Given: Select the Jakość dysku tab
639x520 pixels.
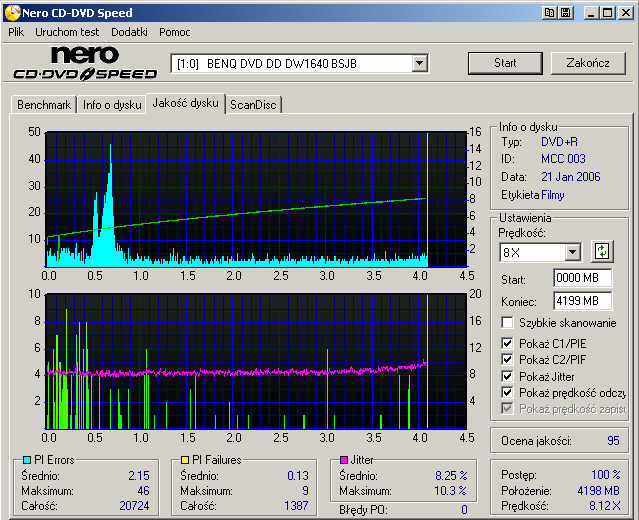Looking at the screenshot, I should click(185, 103).
